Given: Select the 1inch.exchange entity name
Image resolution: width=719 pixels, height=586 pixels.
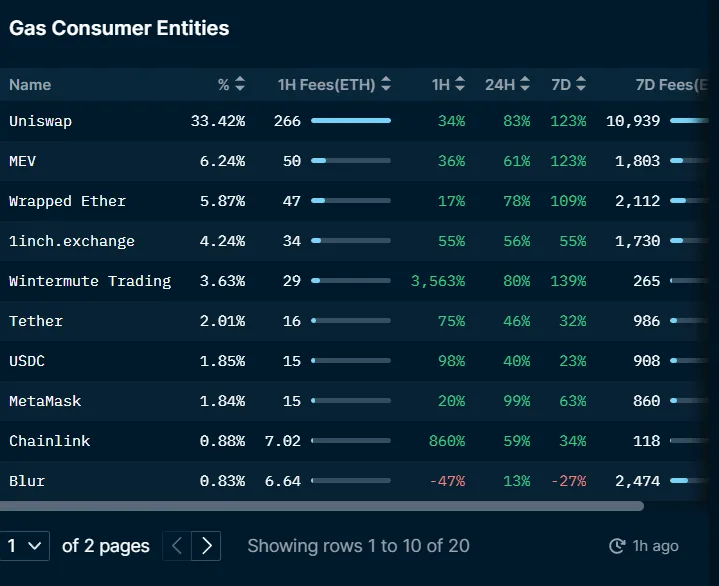Looking at the screenshot, I should point(72,241).
